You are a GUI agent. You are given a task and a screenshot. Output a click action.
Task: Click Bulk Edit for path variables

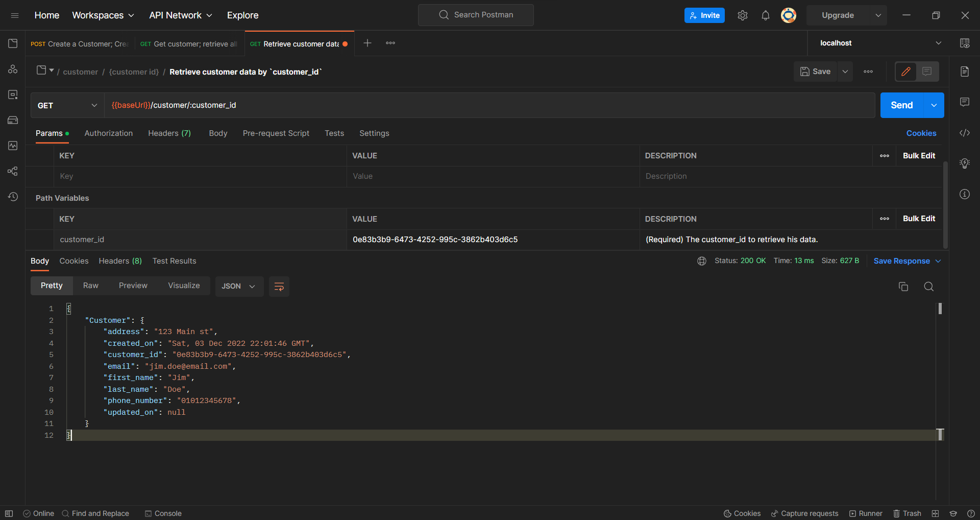[x=919, y=219]
